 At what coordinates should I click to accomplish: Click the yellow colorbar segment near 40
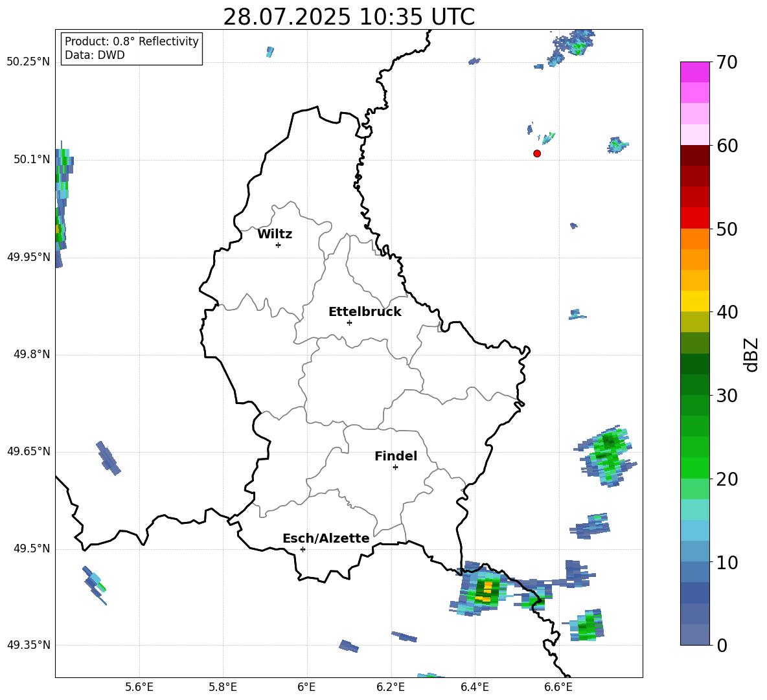tap(695, 301)
